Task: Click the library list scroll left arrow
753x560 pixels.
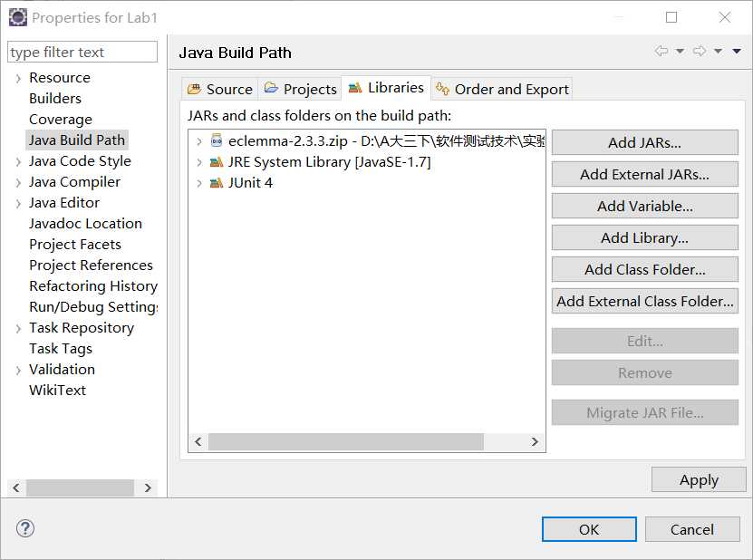Action: (198, 442)
